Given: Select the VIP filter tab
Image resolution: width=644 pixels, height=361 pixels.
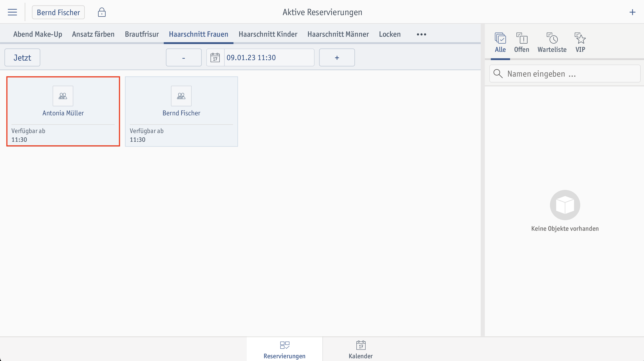Looking at the screenshot, I should (580, 43).
